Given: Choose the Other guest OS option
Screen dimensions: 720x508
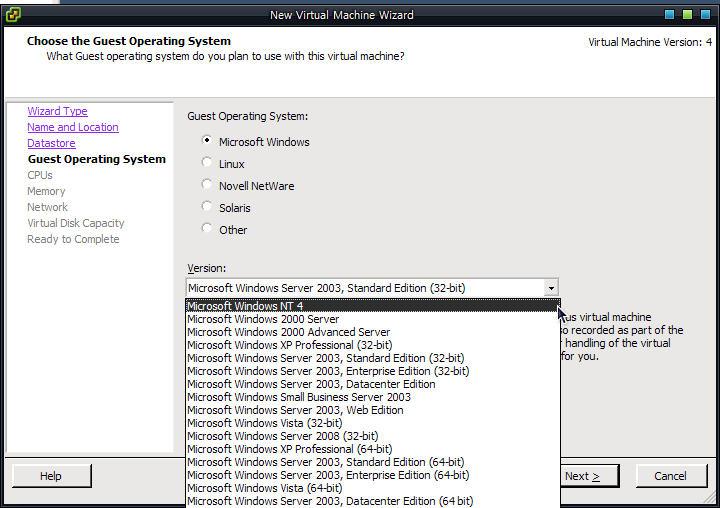Looking at the screenshot, I should point(207,229).
